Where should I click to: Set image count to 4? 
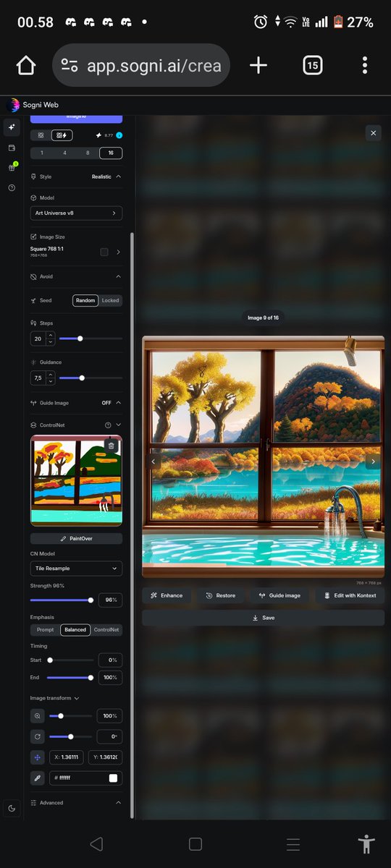65,153
